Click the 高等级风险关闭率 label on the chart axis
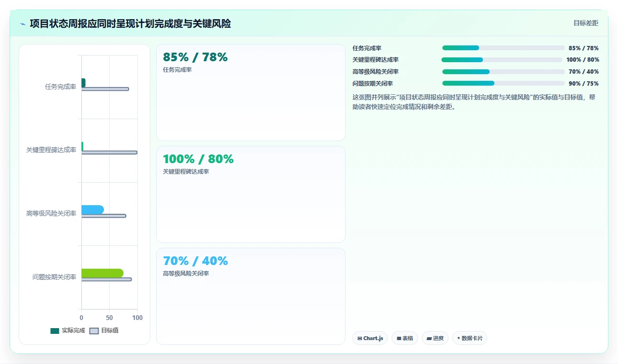 pyautogui.click(x=51, y=213)
